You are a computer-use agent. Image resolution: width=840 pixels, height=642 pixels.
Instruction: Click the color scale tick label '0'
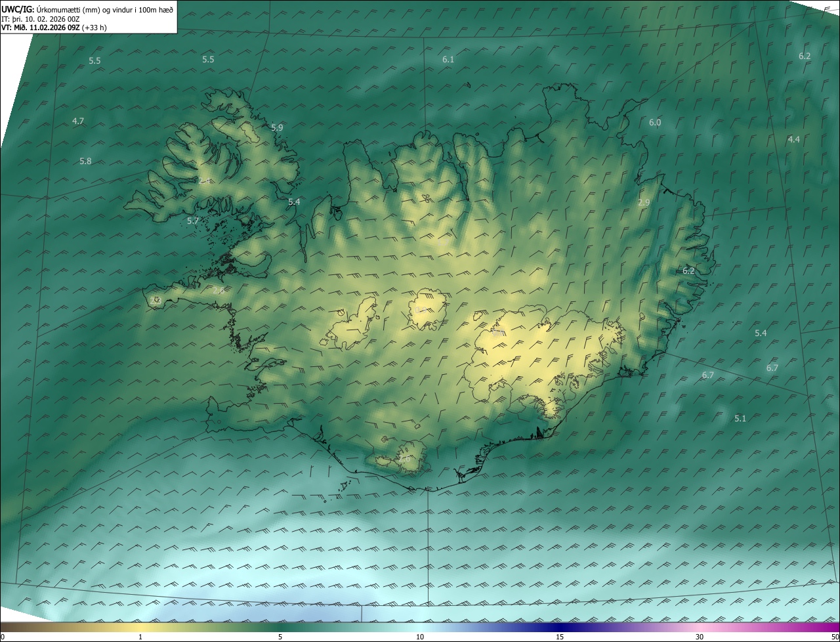(3, 637)
